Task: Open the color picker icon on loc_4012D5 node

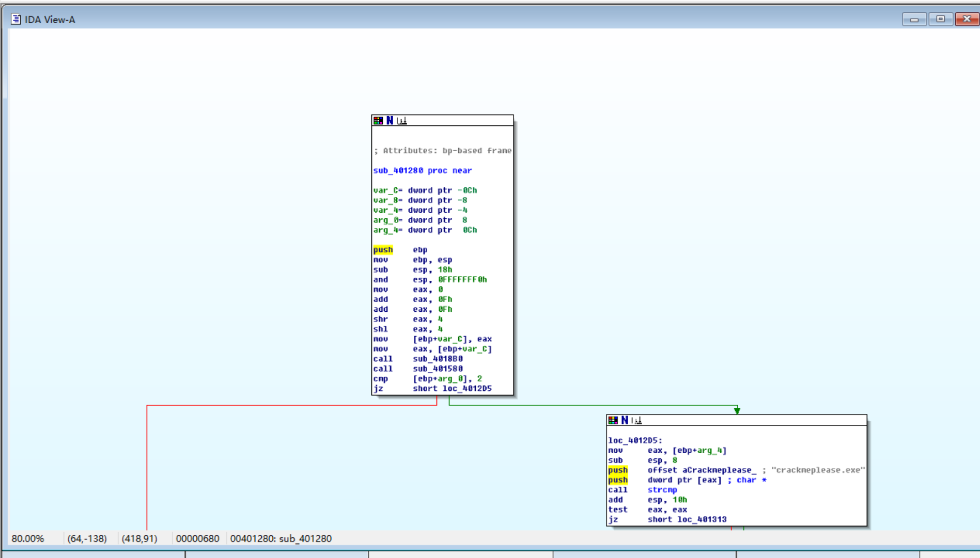Action: (613, 420)
